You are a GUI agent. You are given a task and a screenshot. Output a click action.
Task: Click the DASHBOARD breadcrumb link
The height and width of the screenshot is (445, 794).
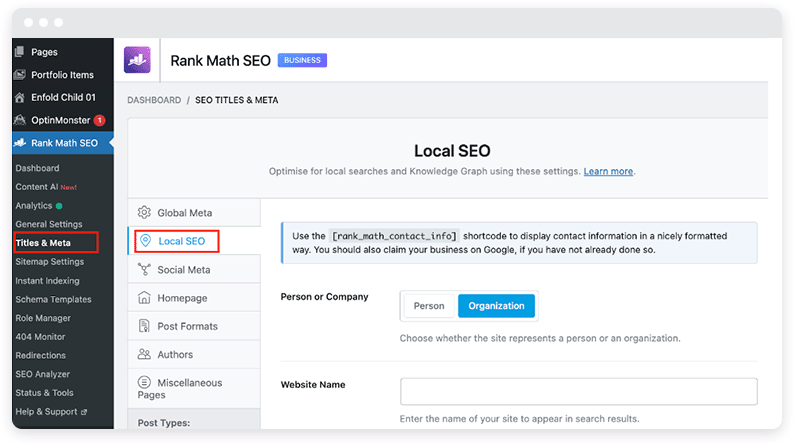pyautogui.click(x=154, y=100)
